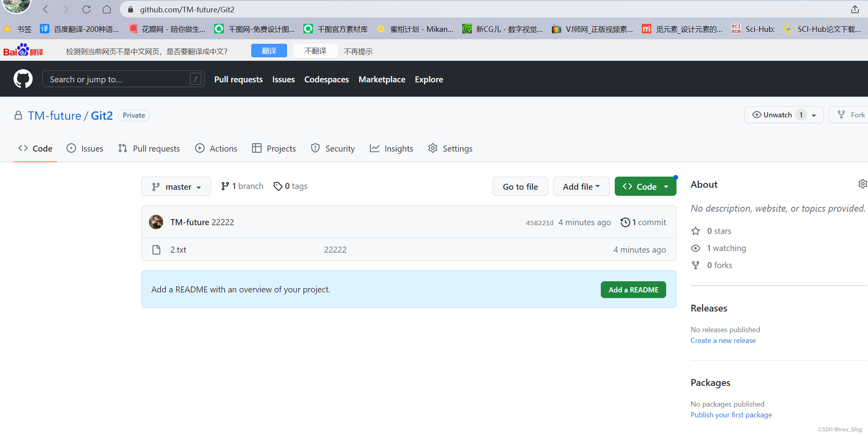Screen dimensions: 868x436
Task: Expand the Add file dropdown menu
Action: pyautogui.click(x=581, y=186)
